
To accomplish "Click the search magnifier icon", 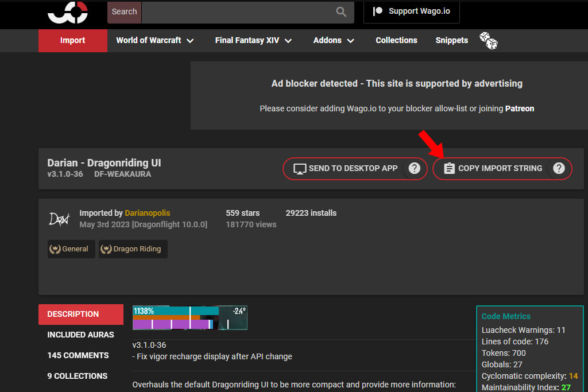I will pos(341,11).
